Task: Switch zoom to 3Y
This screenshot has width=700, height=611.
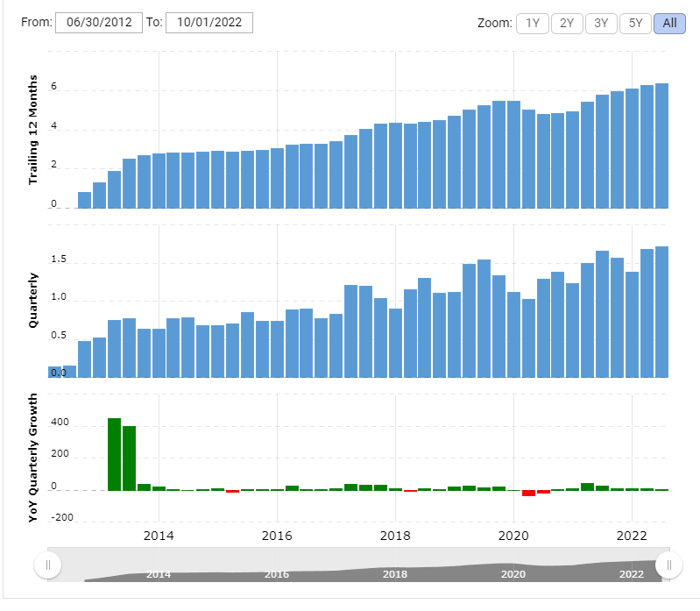Action: [x=601, y=24]
